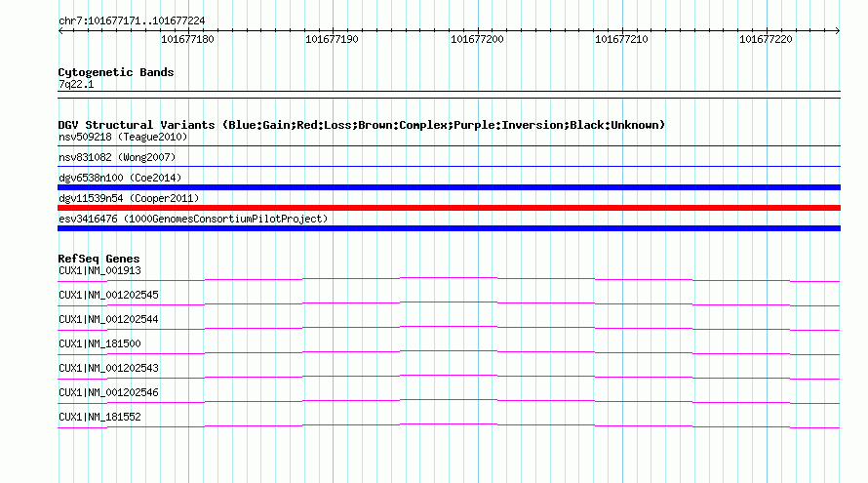
Task: Select the Cytogenetic Bands track title
Action: [116, 72]
